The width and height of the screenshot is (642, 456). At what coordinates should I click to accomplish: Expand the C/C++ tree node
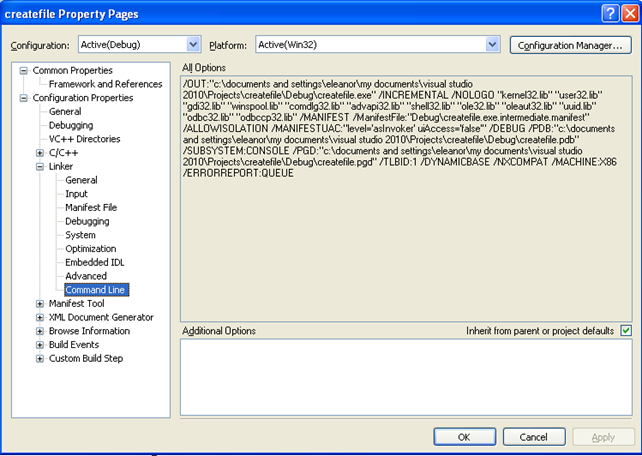40,153
